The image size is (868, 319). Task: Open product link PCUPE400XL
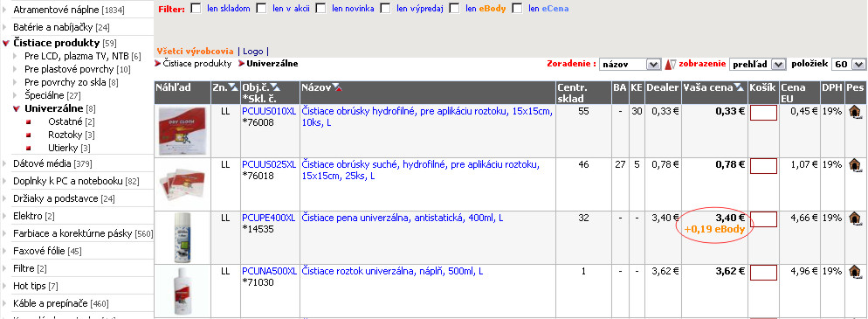(270, 218)
